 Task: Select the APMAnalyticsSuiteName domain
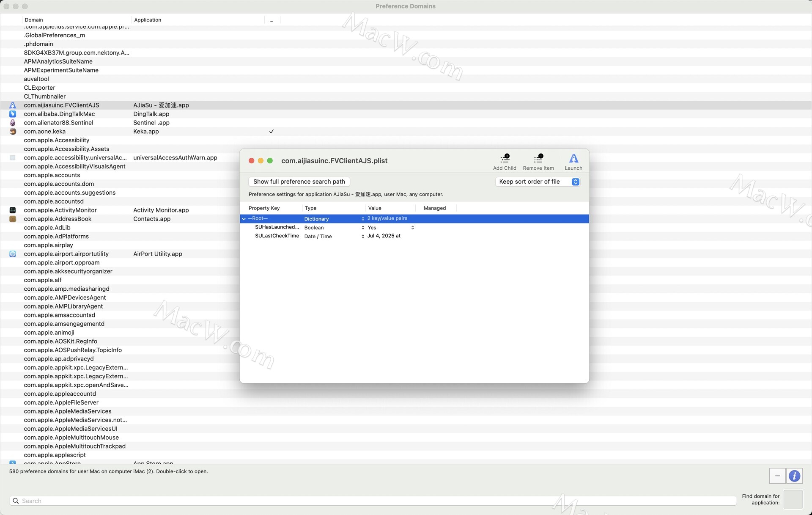click(x=58, y=62)
